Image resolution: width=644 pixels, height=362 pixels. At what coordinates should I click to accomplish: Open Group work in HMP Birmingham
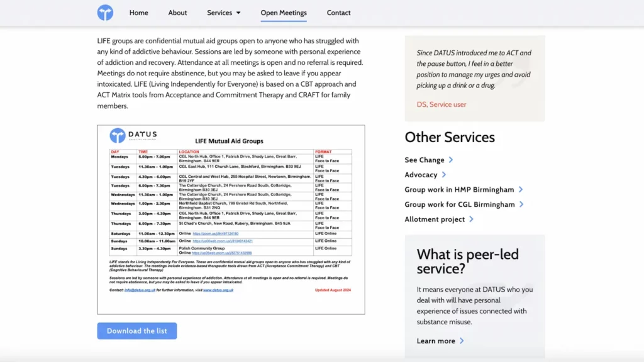459,190
